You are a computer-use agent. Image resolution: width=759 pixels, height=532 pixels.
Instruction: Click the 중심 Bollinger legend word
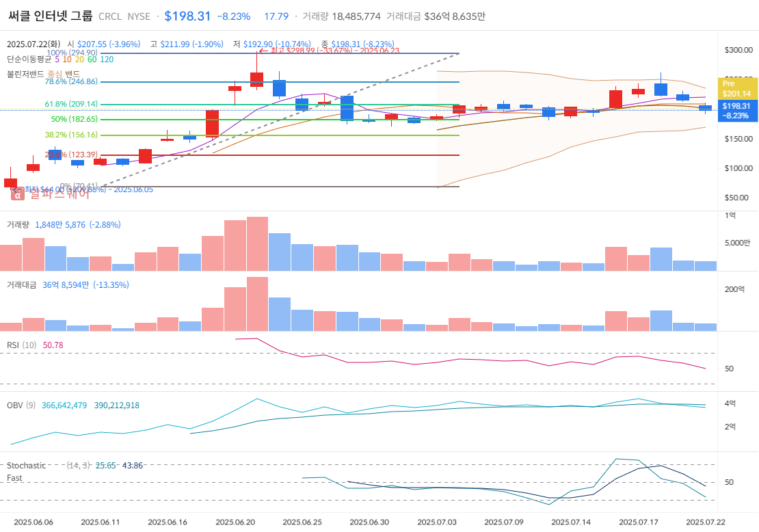[x=54, y=74]
